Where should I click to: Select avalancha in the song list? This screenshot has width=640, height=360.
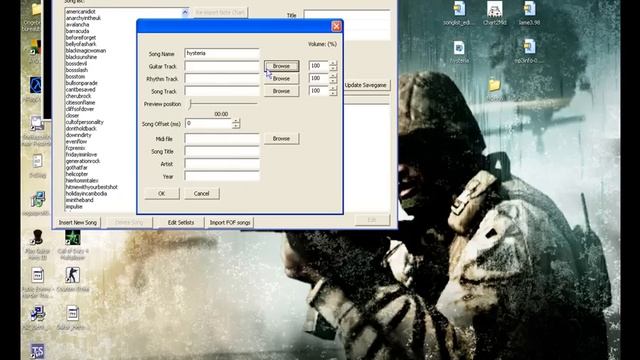coord(78,24)
